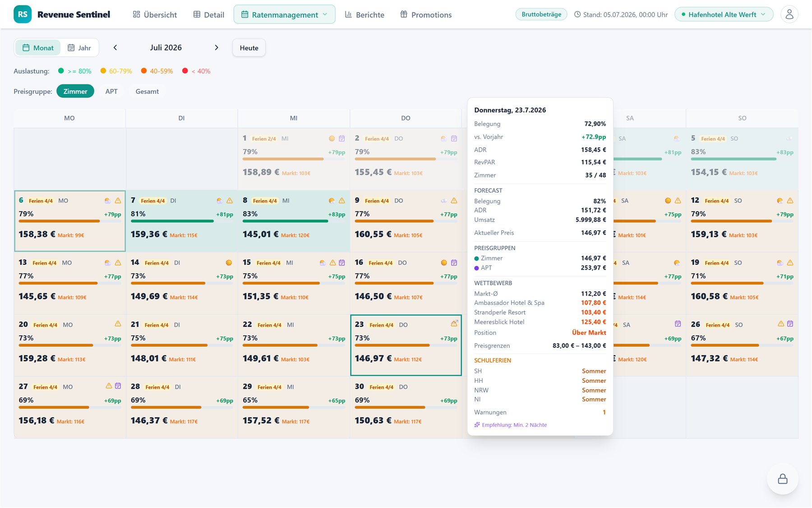This screenshot has height=508, width=812.
Task: Click the lock button at bottom right
Action: pos(783,479)
